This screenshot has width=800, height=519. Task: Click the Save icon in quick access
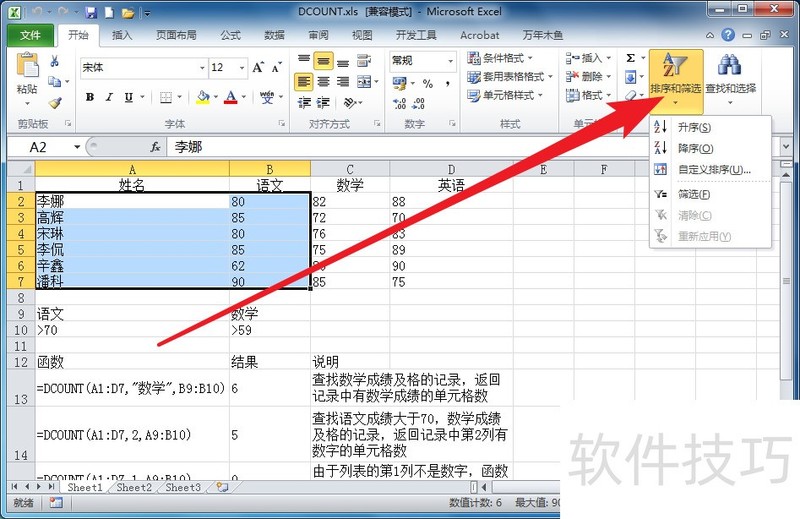[91, 12]
